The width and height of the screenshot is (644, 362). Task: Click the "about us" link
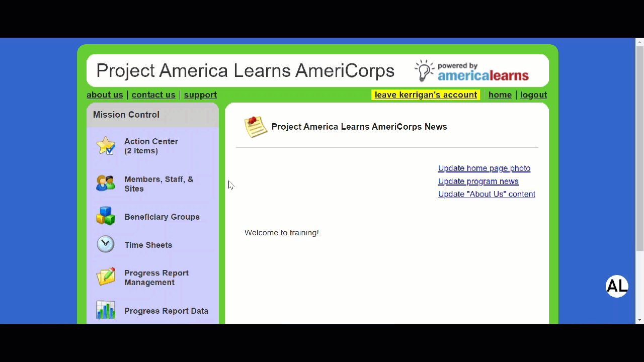coord(105,95)
